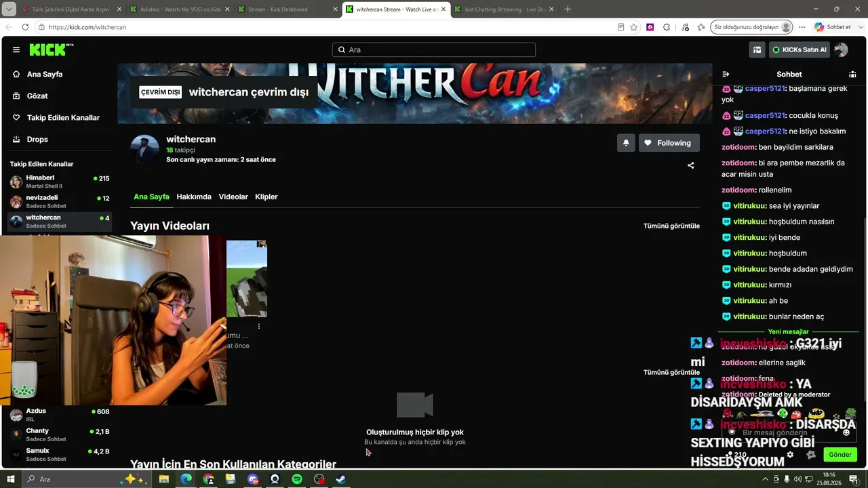Show hidden system tray icons

[766, 479]
